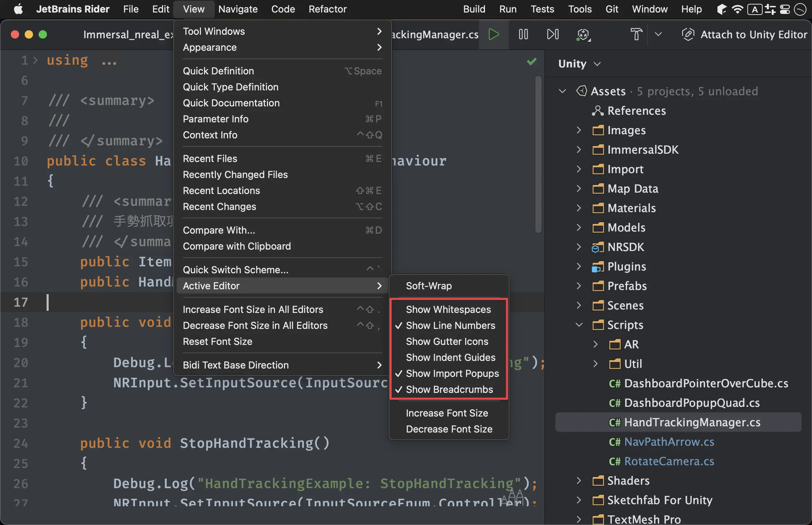Image resolution: width=812 pixels, height=525 pixels.
Task: Collapse the Assets root node
Action: click(x=562, y=91)
